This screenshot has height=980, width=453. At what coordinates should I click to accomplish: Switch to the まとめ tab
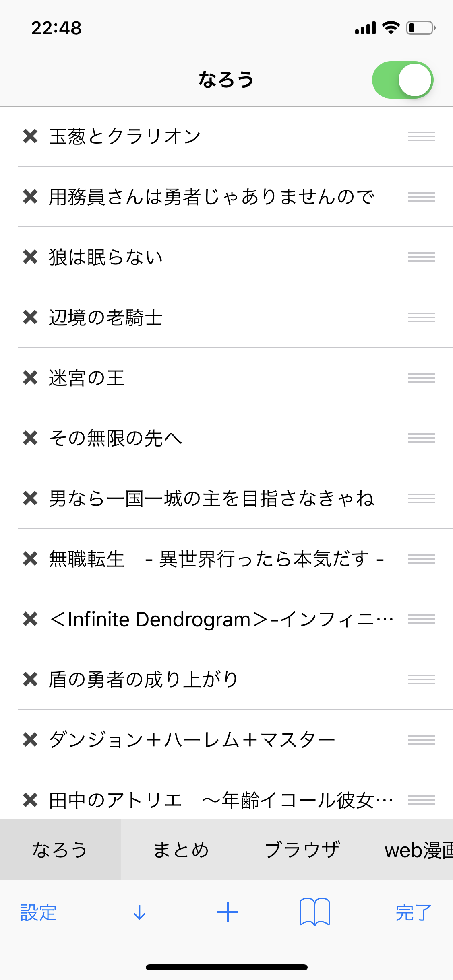tap(181, 850)
